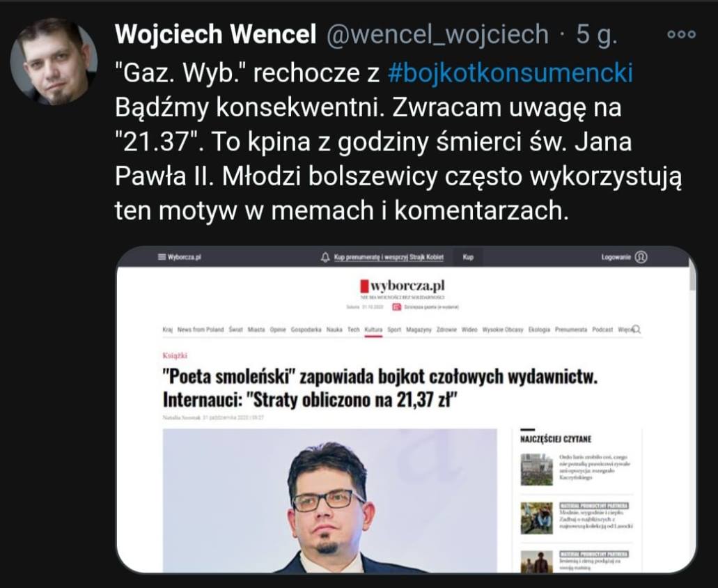The height and width of the screenshot is (588, 718).
Task: Click the red e-wydanie newspaper icon
Action: coord(396,307)
